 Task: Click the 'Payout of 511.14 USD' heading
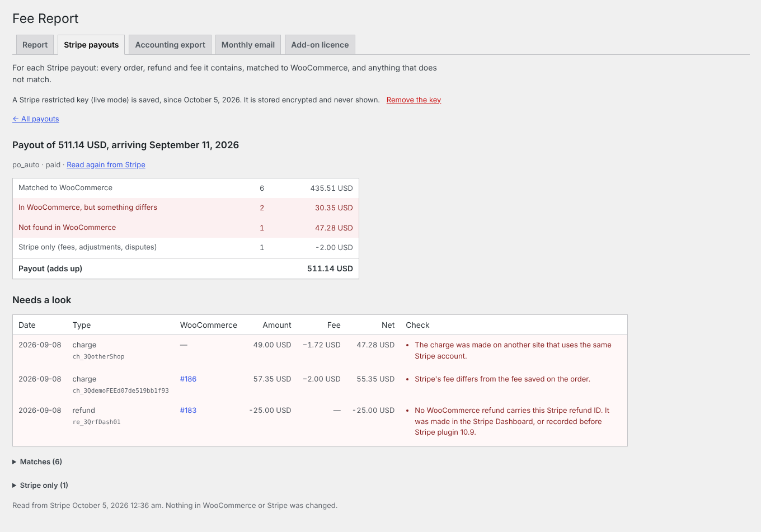click(x=125, y=145)
